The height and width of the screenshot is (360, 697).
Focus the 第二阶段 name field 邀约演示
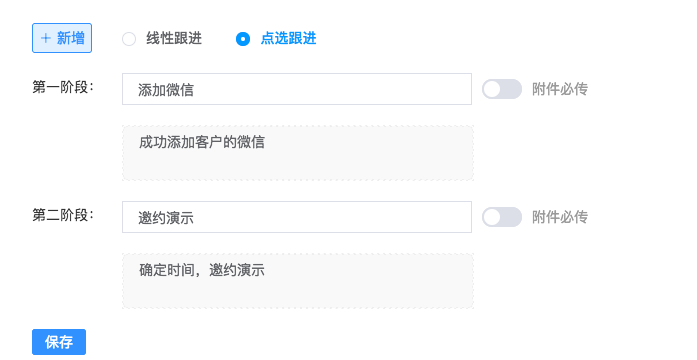coord(296,217)
